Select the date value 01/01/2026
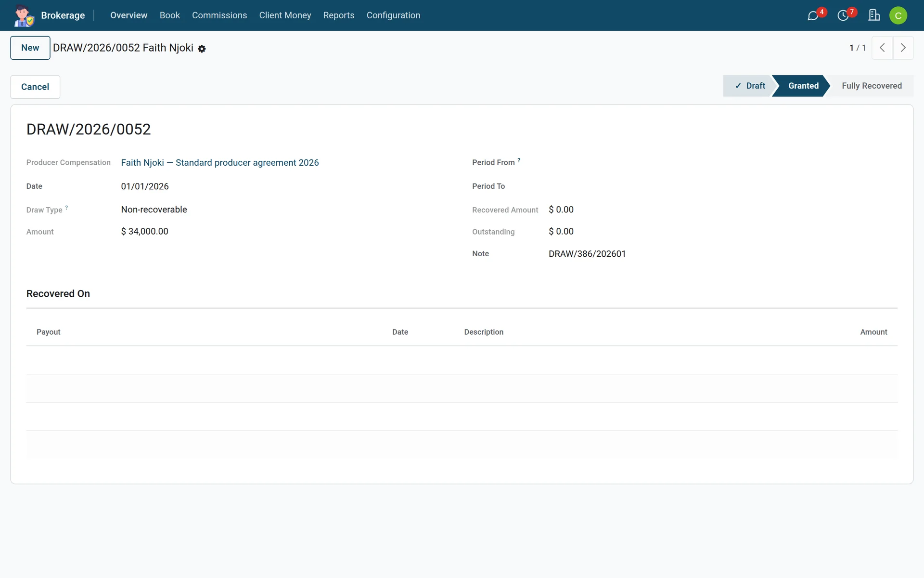This screenshot has width=924, height=578. click(145, 186)
